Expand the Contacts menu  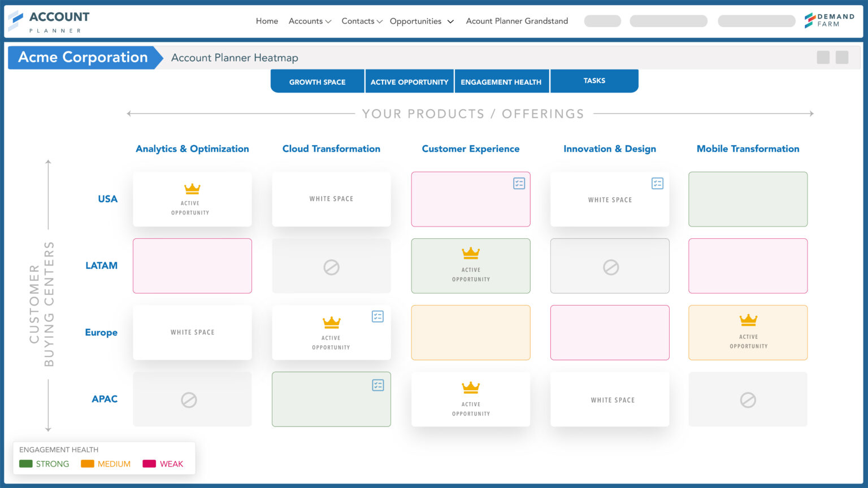362,21
